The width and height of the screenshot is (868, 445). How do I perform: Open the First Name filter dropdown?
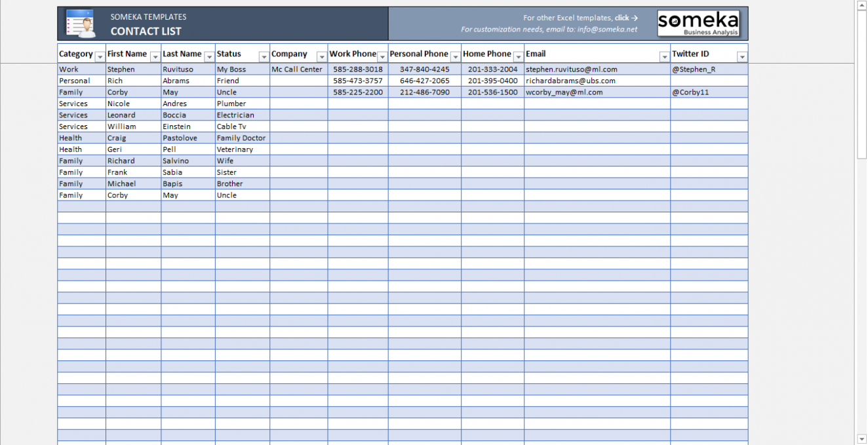click(x=155, y=57)
